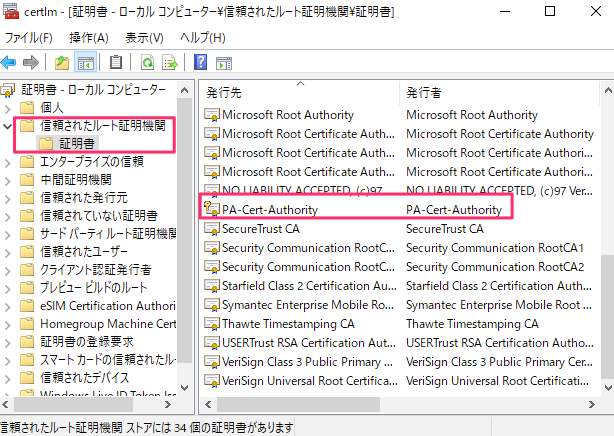
Task: Click the PA-Cert-Authority certificate icon
Action: click(211, 209)
